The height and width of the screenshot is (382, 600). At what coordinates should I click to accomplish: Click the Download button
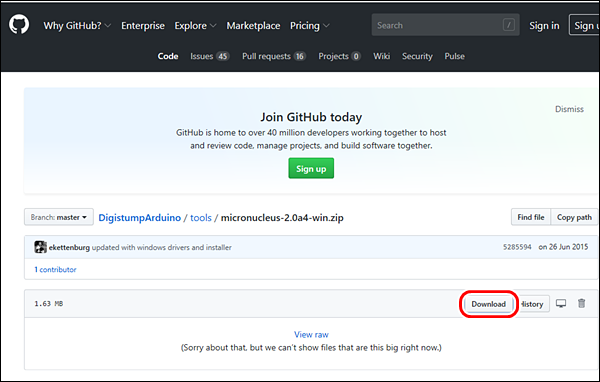pyautogui.click(x=488, y=304)
